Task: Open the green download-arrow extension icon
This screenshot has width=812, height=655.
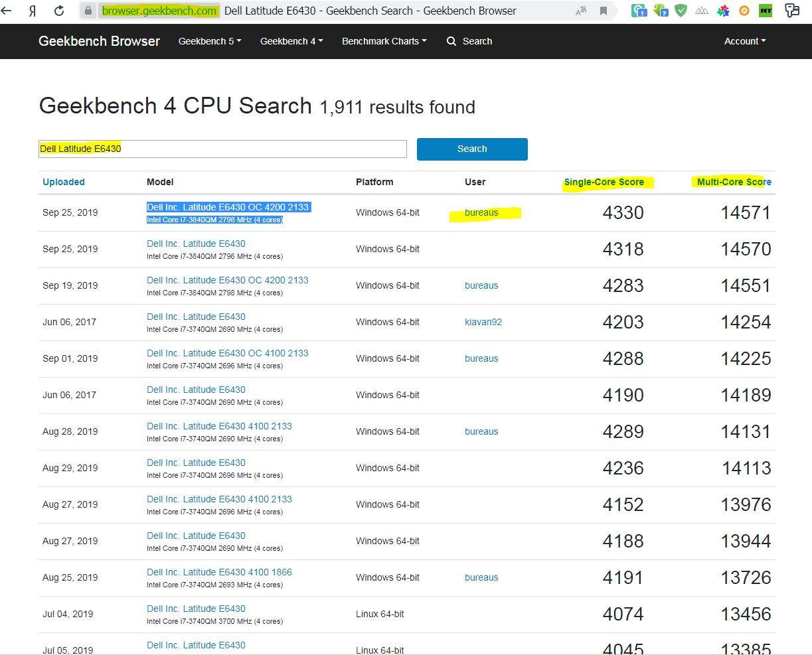Action: click(x=661, y=11)
